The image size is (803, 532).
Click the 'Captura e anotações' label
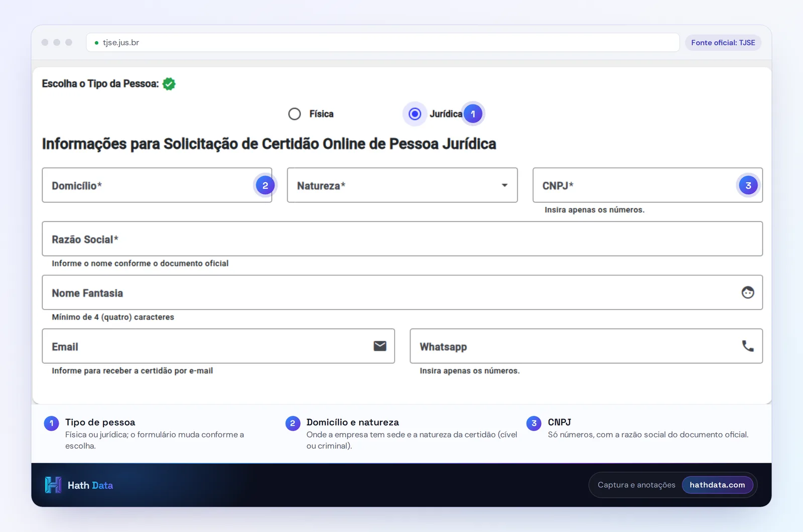point(636,485)
